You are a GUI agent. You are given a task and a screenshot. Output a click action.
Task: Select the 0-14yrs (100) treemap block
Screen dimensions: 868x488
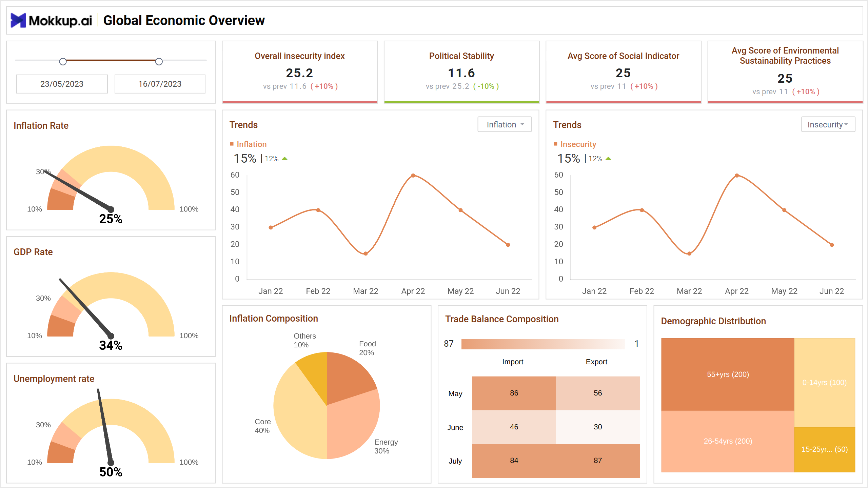[825, 383]
